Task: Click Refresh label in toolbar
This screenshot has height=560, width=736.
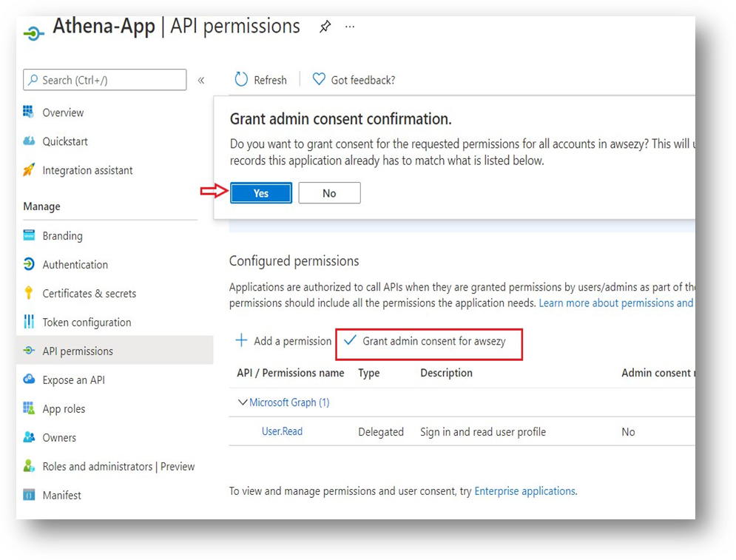Action: coord(271,81)
